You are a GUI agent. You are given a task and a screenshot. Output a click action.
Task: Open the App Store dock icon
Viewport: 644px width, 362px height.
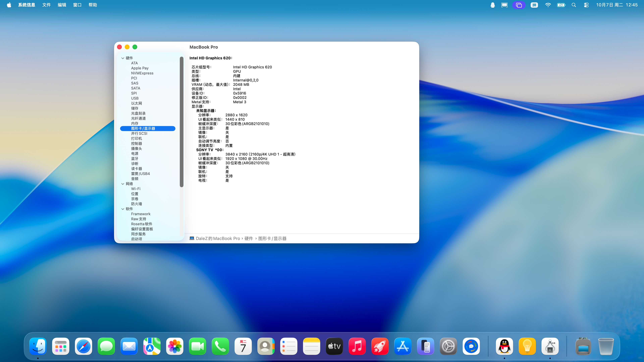point(402,346)
